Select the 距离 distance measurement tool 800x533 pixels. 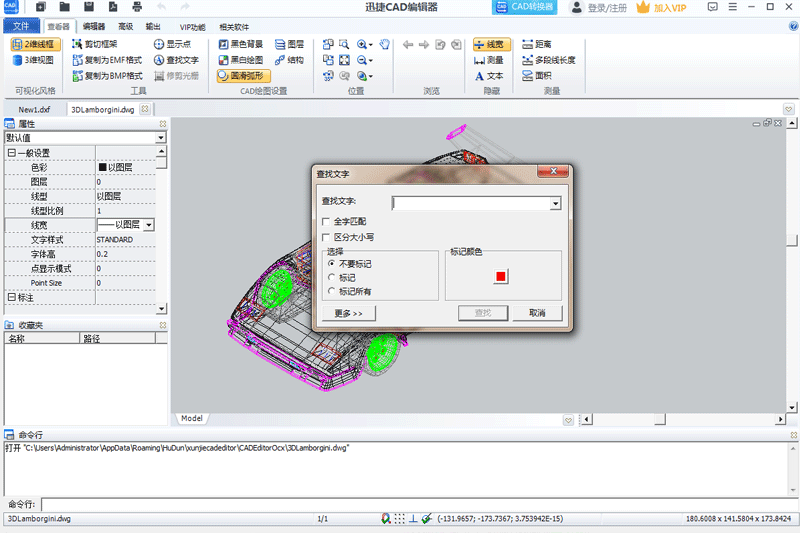point(537,44)
